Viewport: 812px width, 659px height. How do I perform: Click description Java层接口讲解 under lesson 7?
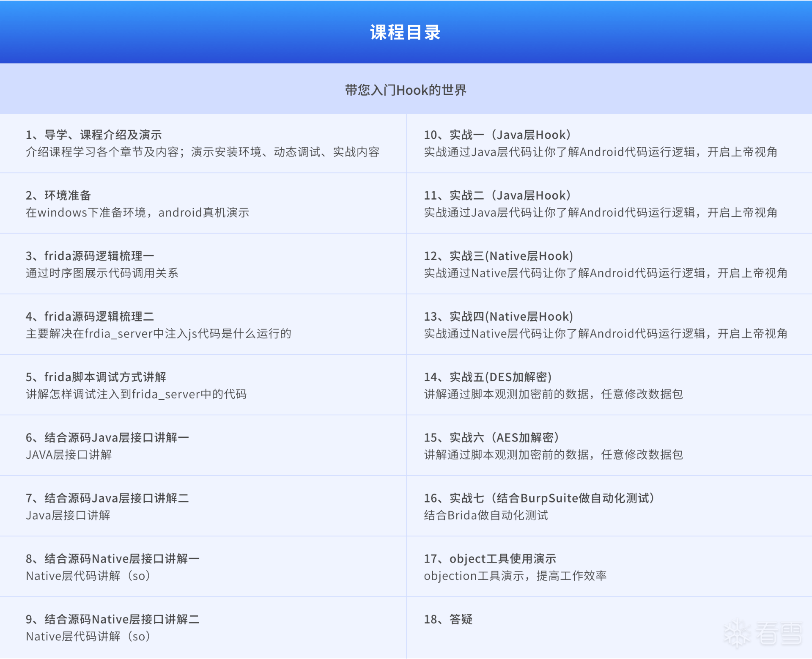(x=68, y=515)
